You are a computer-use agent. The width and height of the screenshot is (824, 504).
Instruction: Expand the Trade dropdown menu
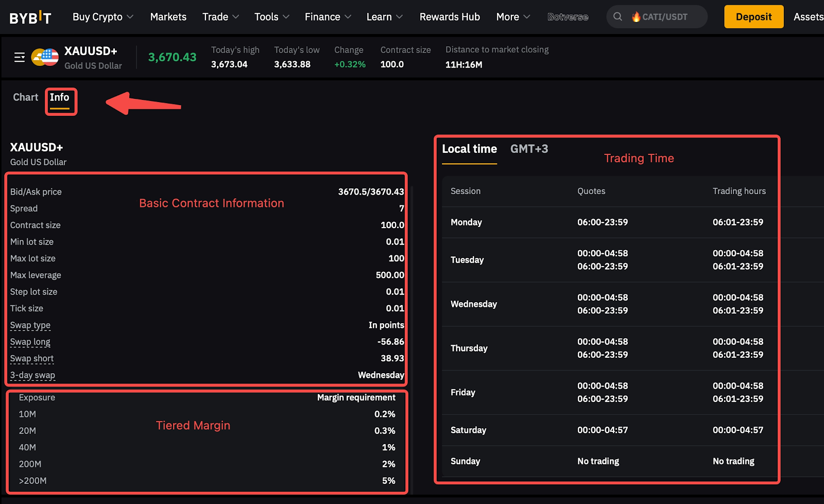220,17
